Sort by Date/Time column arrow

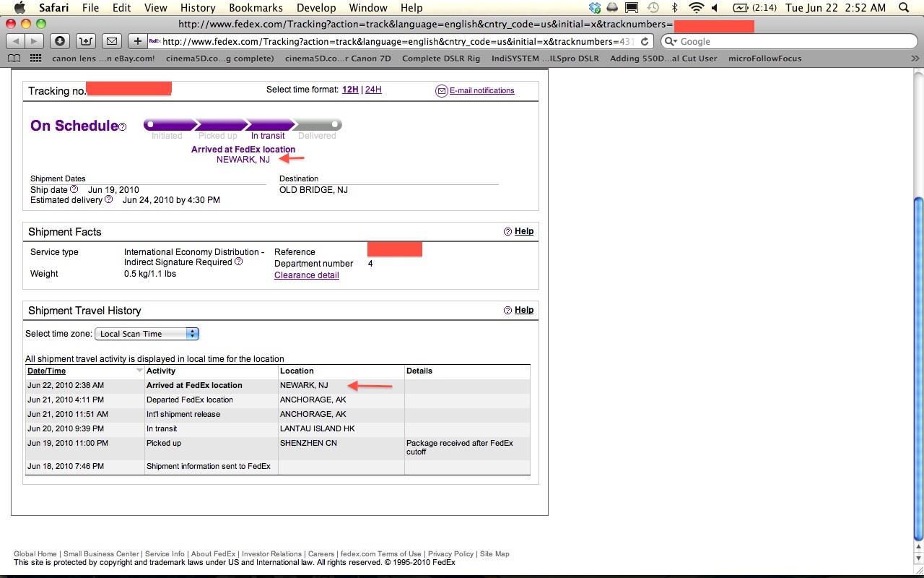click(139, 371)
